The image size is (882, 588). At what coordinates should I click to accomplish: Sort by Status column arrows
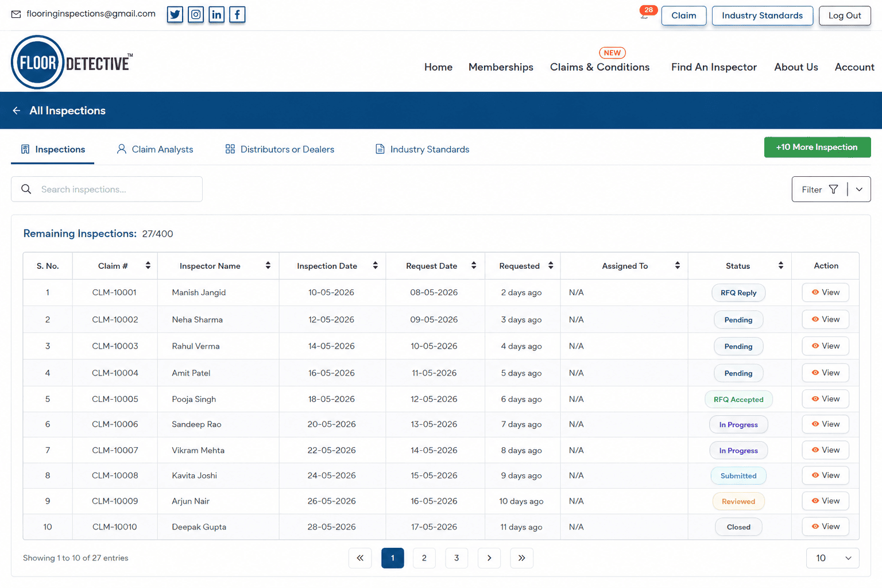(781, 265)
